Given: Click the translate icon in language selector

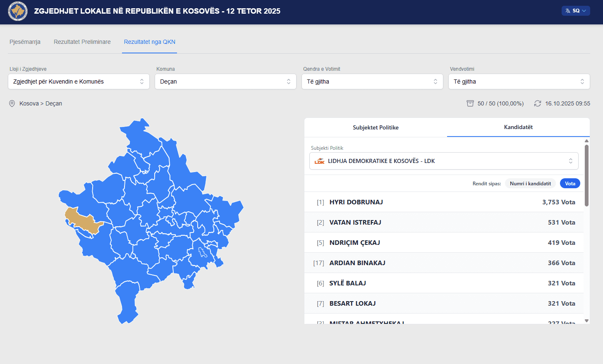Looking at the screenshot, I should click(x=568, y=11).
